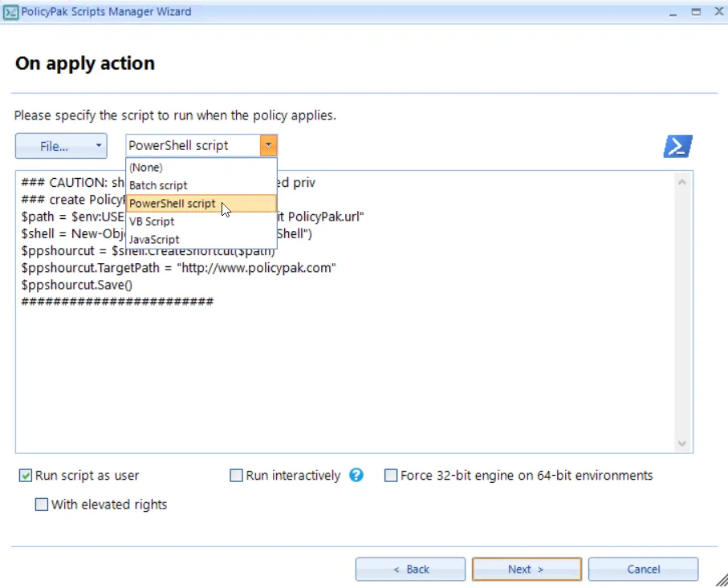Select PowerShell script in the list

(x=201, y=203)
